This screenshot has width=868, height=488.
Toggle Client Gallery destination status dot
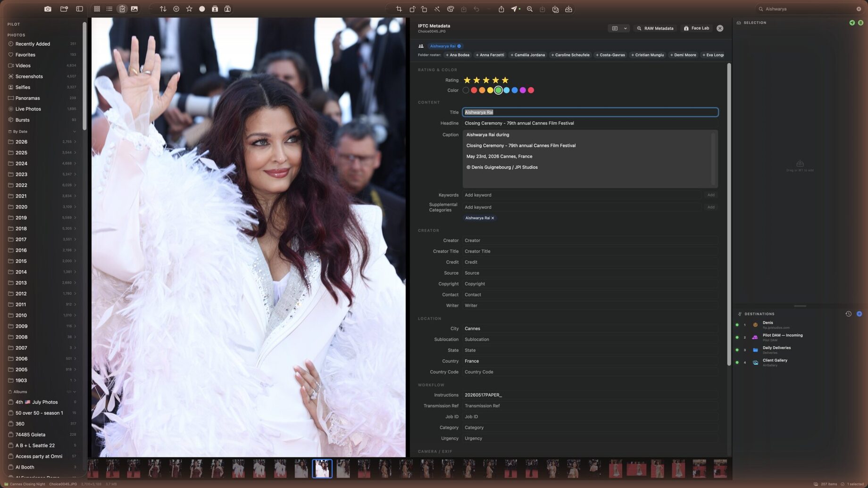[x=737, y=363]
